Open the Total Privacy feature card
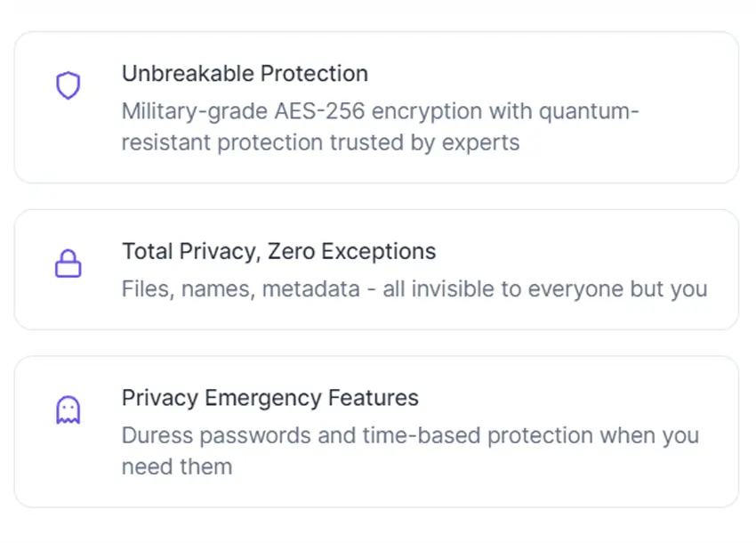Viewport: 756px width, 543px height. coord(376,270)
